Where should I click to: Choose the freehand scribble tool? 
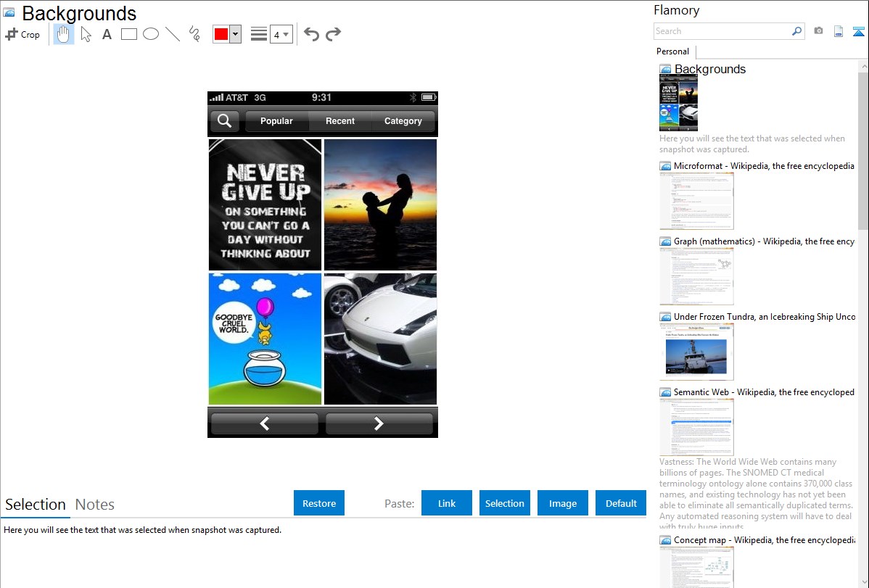[x=194, y=34]
